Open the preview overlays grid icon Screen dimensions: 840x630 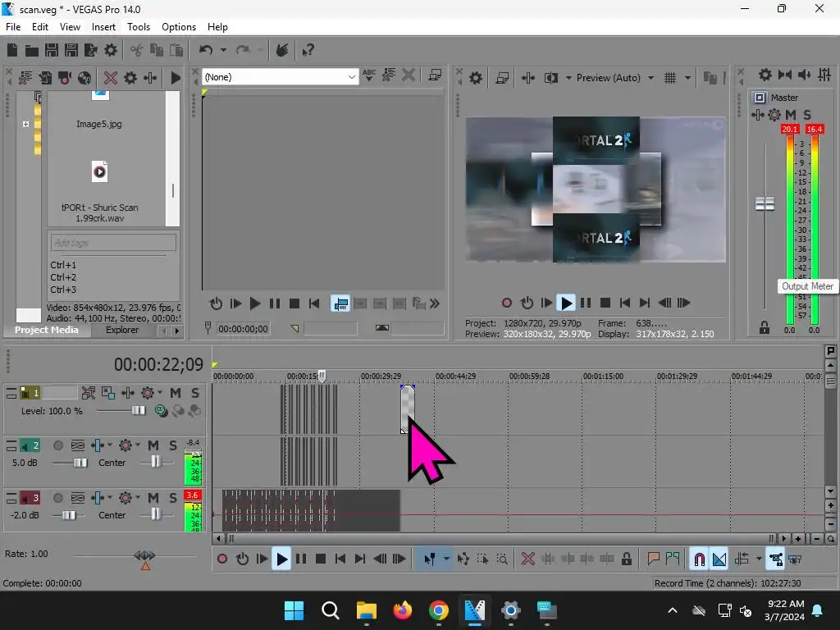tap(670, 78)
